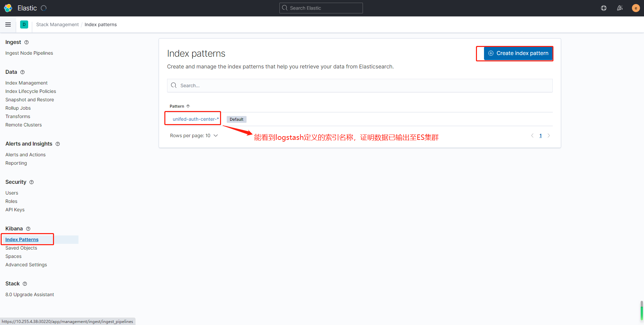Click the green D space avatar
The image size is (644, 325).
click(24, 24)
